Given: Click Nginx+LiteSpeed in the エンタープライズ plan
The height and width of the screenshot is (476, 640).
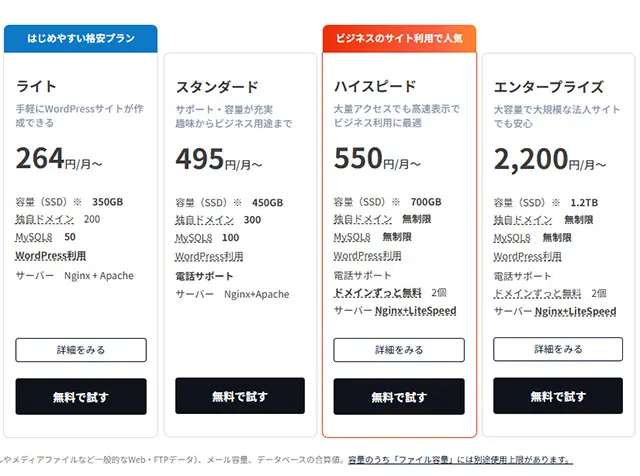Looking at the screenshot, I should (x=574, y=312).
